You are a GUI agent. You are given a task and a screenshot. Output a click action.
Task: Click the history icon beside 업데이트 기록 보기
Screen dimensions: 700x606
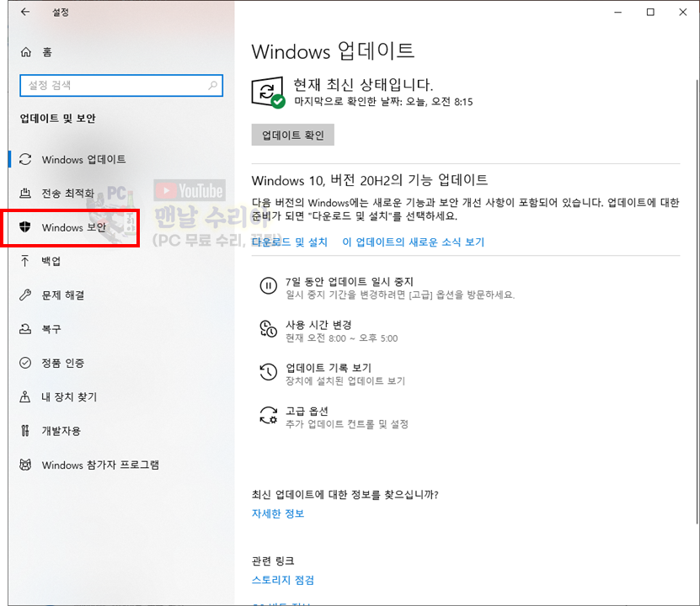coord(269,372)
